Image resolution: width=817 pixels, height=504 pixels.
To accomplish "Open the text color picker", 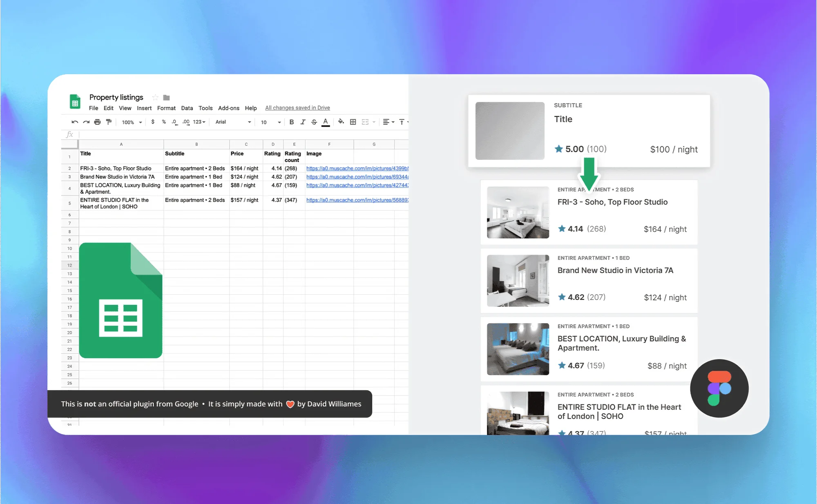I will pyautogui.click(x=326, y=122).
